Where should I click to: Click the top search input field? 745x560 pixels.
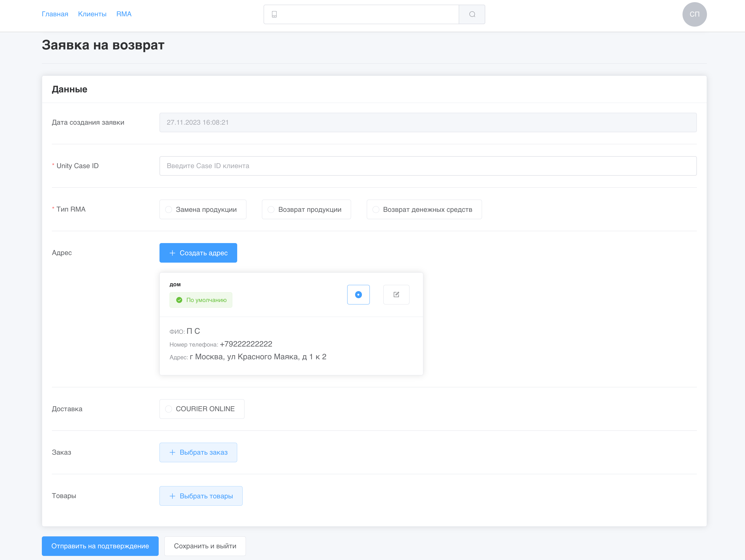click(367, 14)
